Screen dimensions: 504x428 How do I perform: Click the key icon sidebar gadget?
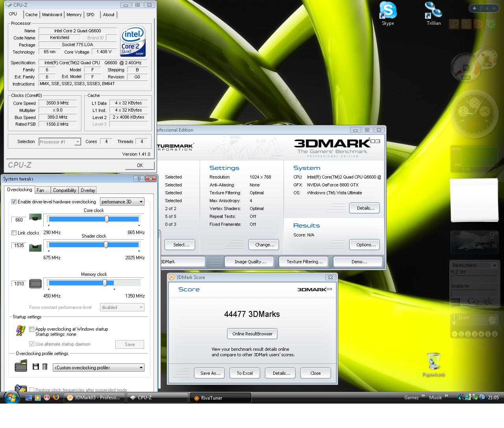click(x=454, y=24)
